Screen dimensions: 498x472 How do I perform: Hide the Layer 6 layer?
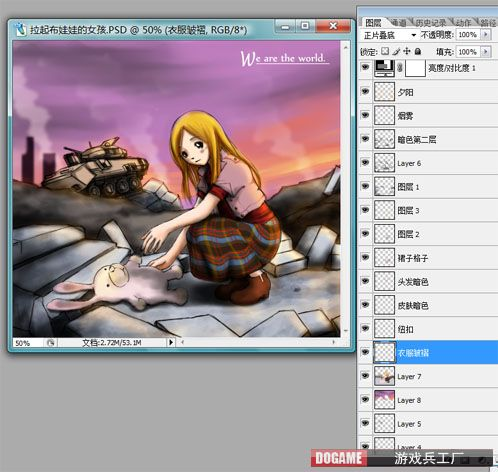tap(365, 162)
